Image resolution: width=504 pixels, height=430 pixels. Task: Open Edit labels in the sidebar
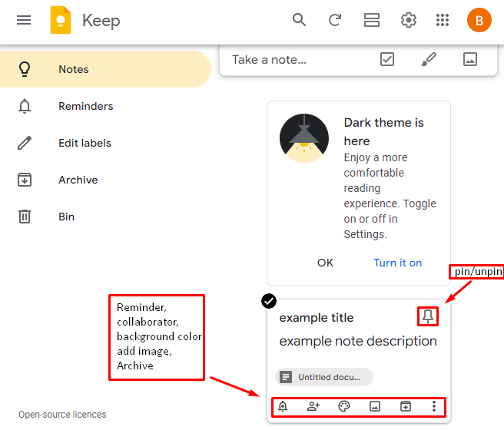pos(105,143)
